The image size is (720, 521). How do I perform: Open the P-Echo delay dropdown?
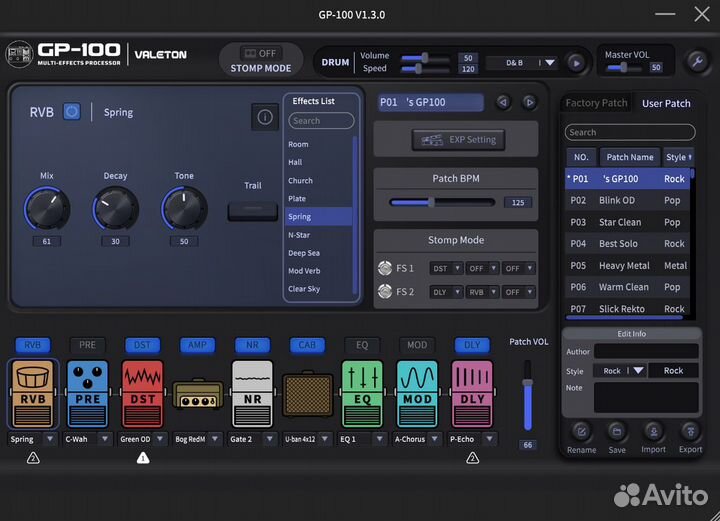(472, 439)
